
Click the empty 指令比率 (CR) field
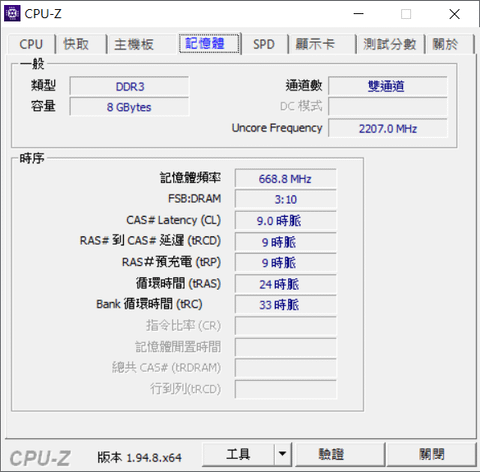point(285,326)
